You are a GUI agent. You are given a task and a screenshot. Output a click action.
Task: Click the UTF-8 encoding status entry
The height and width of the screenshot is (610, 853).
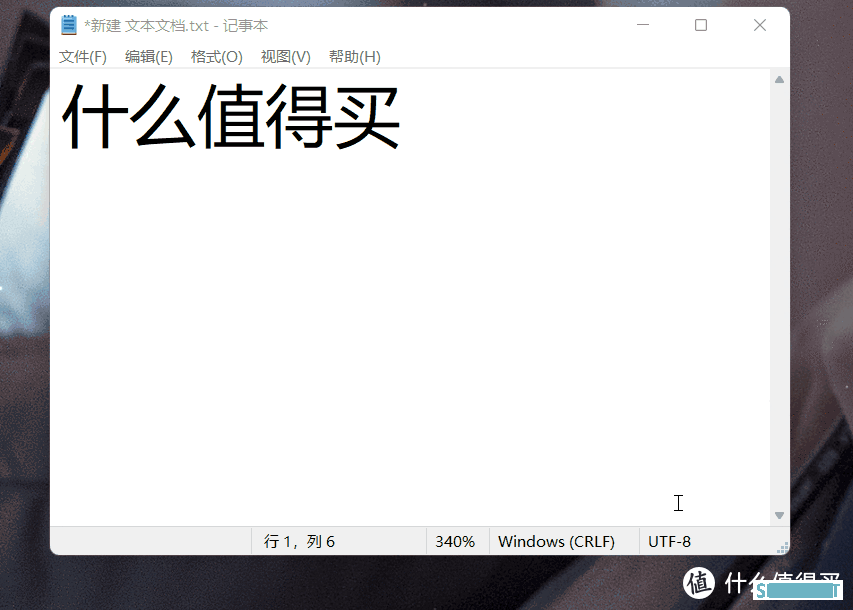point(669,541)
